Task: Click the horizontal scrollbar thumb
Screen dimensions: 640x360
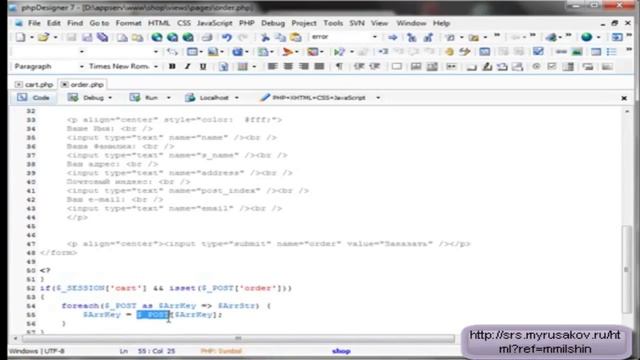Action: 238,338
